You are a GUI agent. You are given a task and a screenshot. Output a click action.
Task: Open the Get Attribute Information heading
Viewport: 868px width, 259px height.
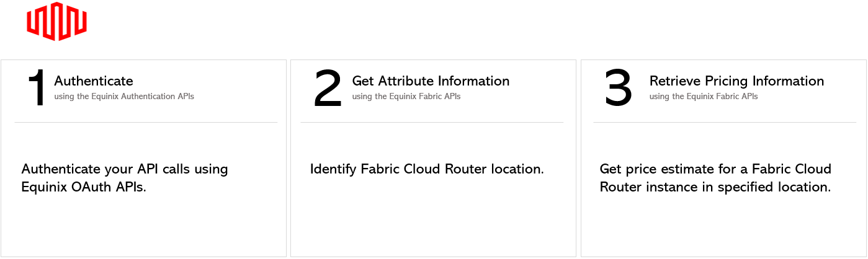431,81
